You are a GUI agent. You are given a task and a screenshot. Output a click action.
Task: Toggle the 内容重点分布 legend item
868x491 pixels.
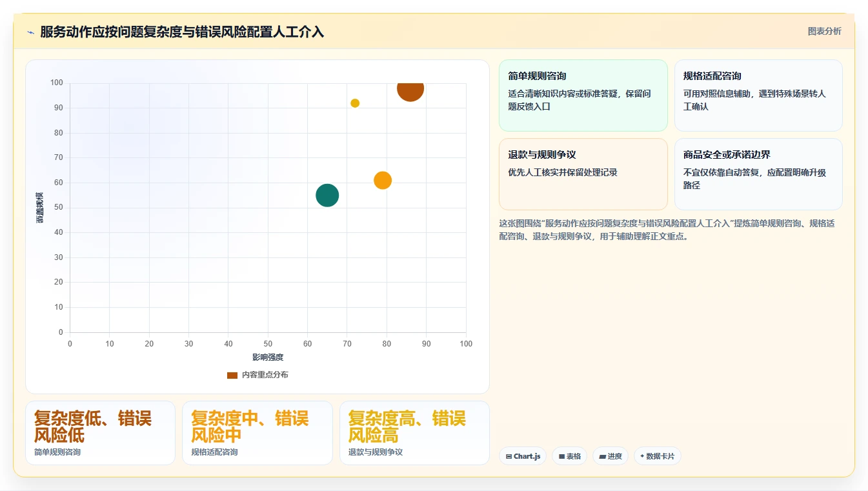(257, 375)
